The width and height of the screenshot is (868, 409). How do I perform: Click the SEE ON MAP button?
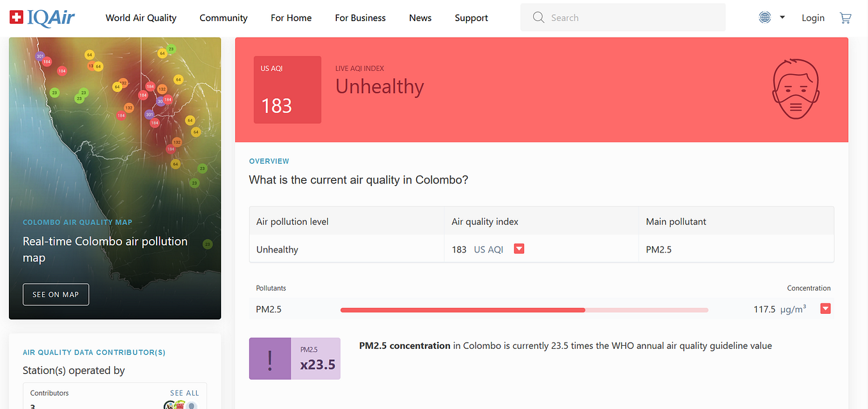click(x=56, y=295)
